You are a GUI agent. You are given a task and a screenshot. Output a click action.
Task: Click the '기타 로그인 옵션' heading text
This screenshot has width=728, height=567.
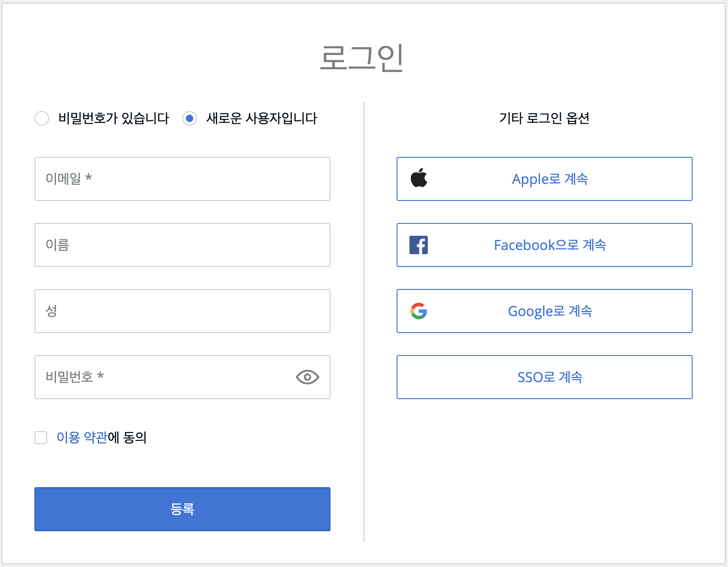(x=544, y=118)
